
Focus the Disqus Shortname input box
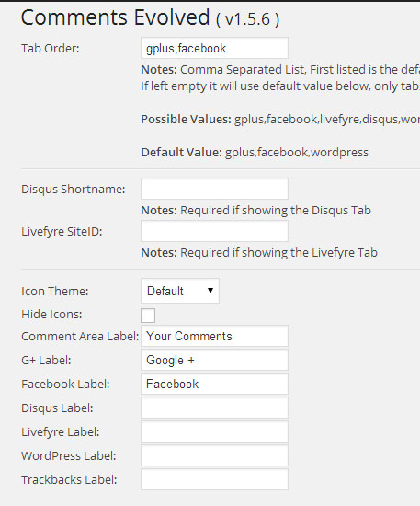point(214,189)
